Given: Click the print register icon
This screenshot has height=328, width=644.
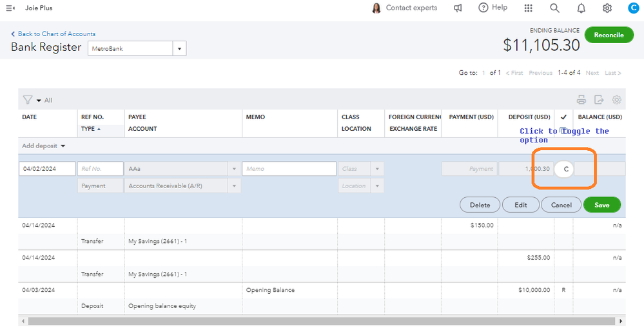Looking at the screenshot, I should (581, 100).
